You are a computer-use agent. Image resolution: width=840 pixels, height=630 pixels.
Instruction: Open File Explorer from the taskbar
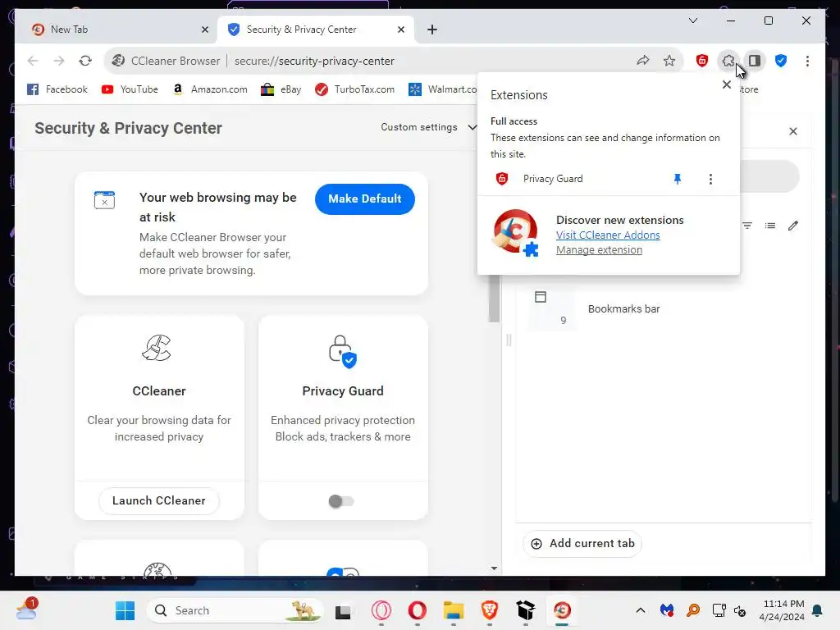(x=453, y=610)
